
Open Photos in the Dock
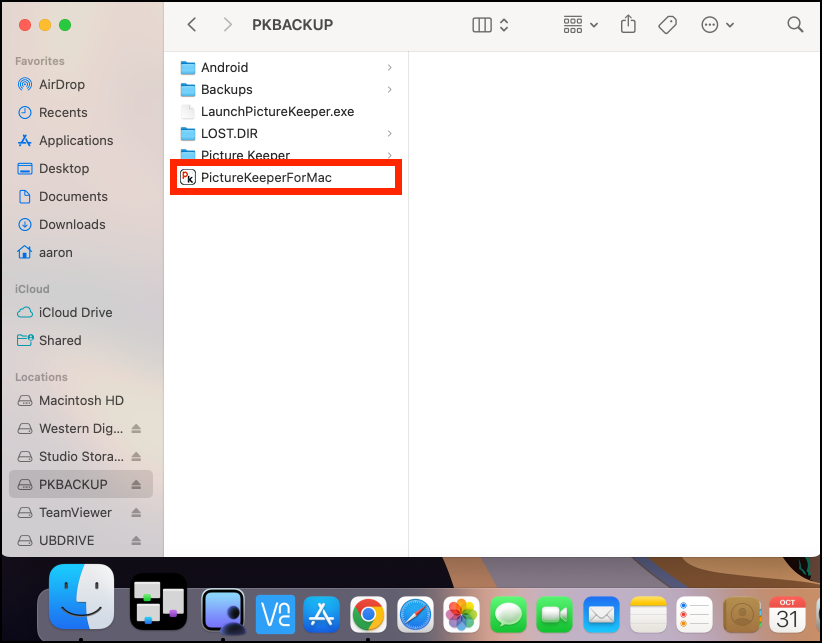pyautogui.click(x=461, y=614)
